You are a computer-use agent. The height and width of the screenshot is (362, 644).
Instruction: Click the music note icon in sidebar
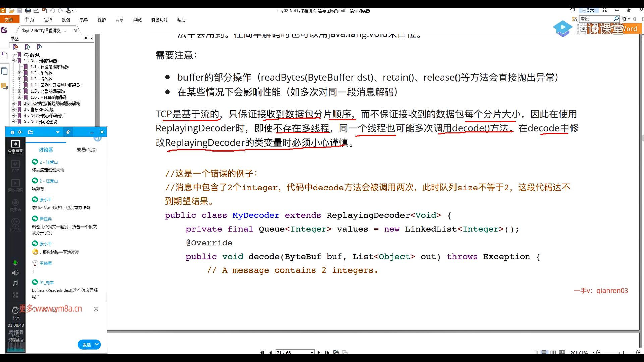[x=15, y=283]
